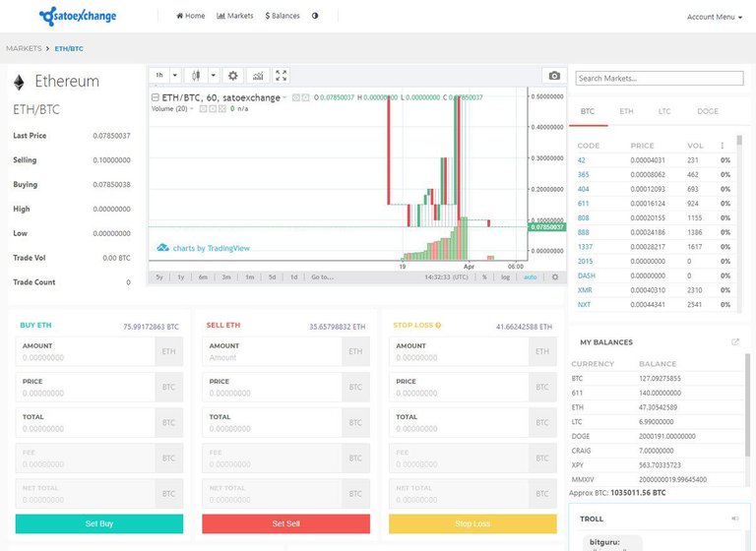Toggle Volume indicator visibility eye

click(203, 109)
